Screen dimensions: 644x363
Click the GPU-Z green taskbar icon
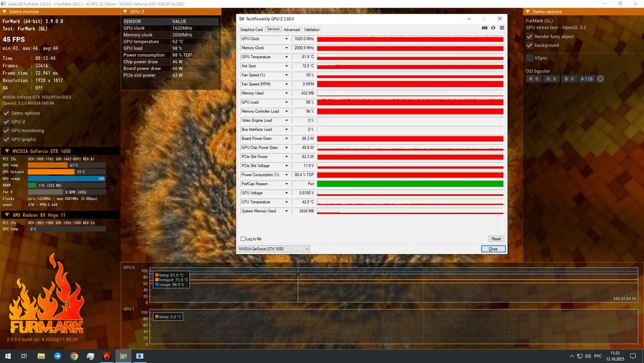click(123, 356)
